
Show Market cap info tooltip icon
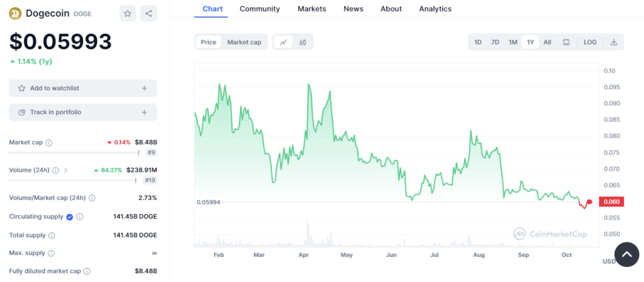[x=49, y=143]
